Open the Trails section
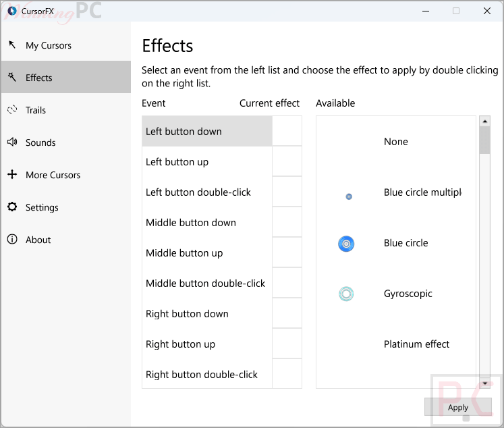This screenshot has width=504, height=428. (x=66, y=110)
